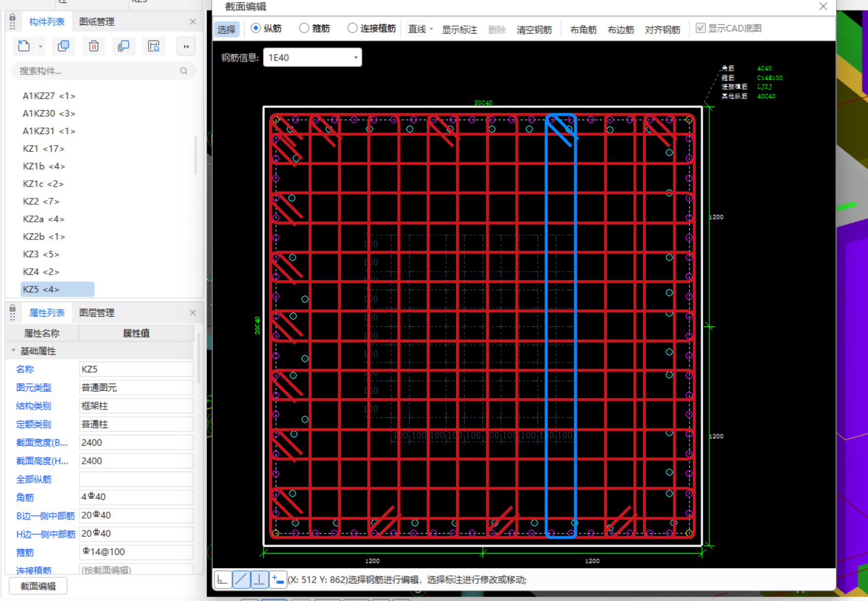The width and height of the screenshot is (868, 601).
Task: Click the search magnifier icon
Action: [x=184, y=71]
